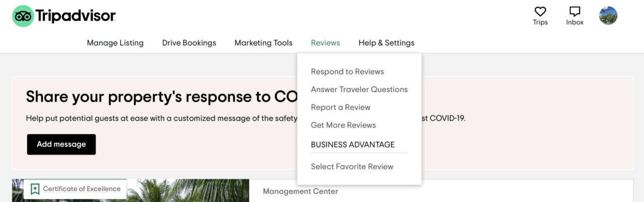Screen dimensions: 644x202
Task: Open the Manage Listing menu
Action: (115, 43)
